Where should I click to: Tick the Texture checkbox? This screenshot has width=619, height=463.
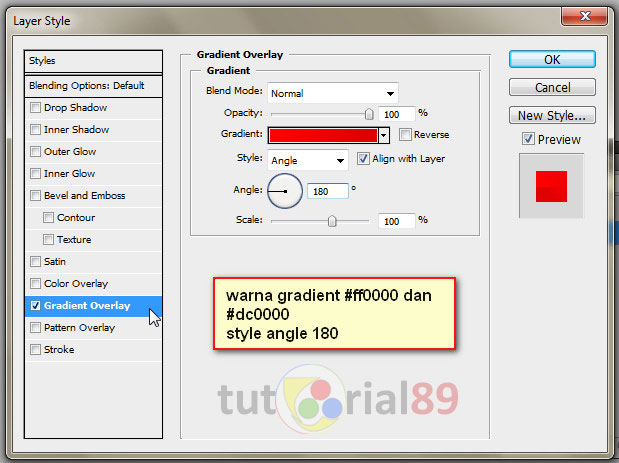48,239
